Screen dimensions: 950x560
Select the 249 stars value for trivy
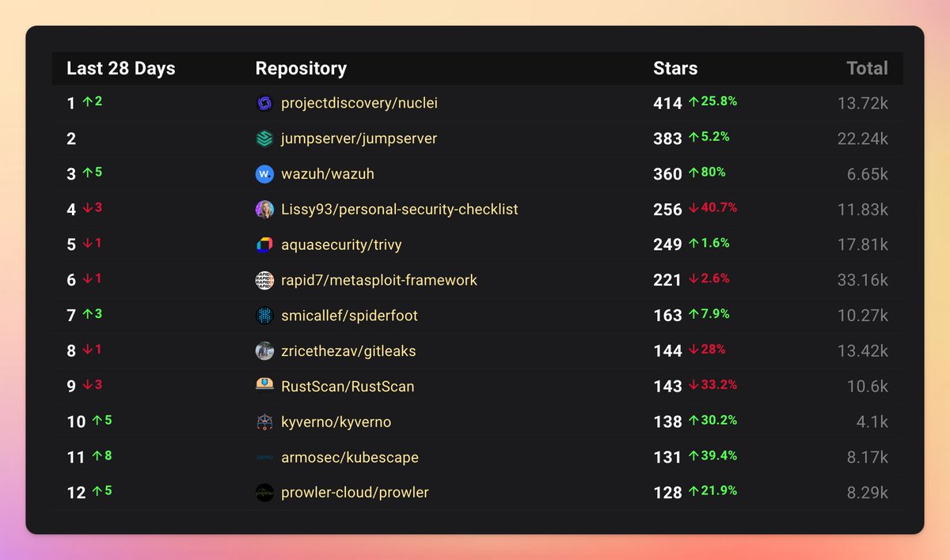[667, 245]
